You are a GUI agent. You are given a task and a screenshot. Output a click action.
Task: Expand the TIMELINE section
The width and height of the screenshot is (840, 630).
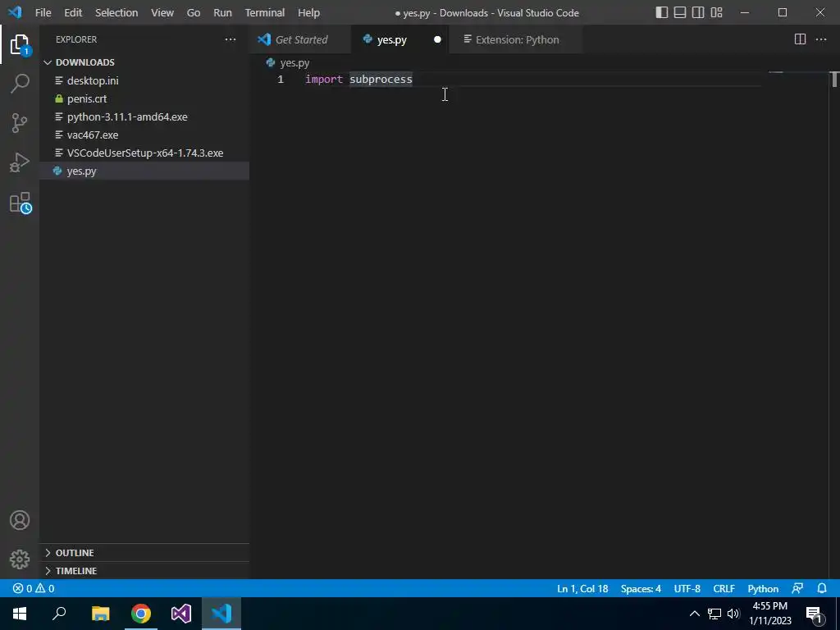[144, 571]
